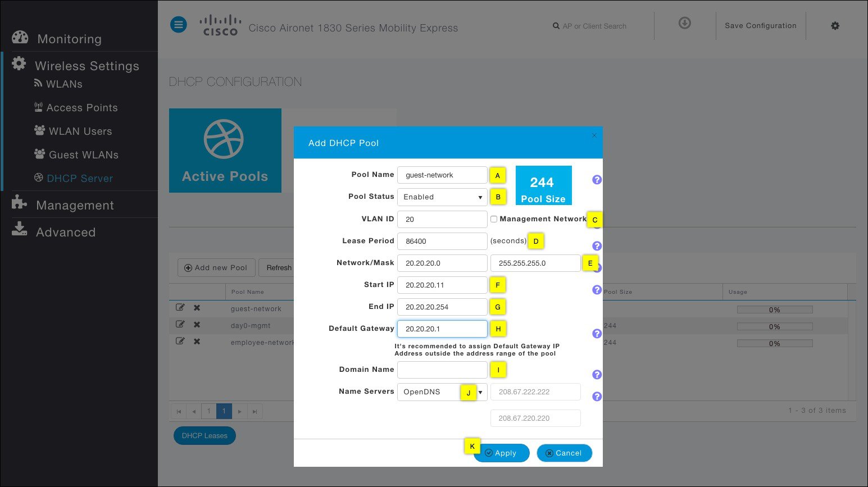Click the hamburger menu icon
868x487 pixels.
pyautogui.click(x=178, y=24)
